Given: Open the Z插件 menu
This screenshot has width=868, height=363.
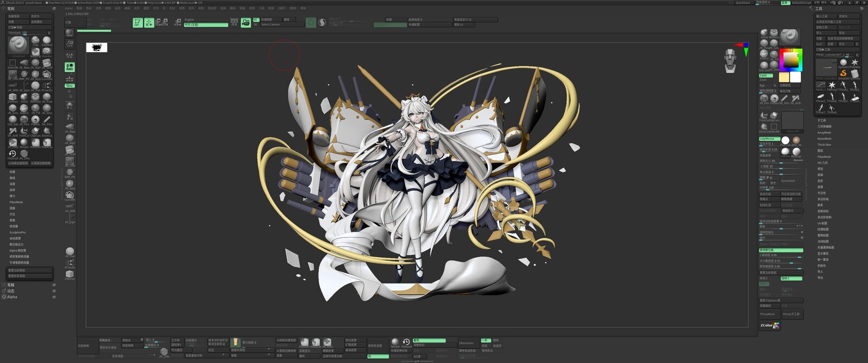Looking at the screenshot, I should (282, 8).
